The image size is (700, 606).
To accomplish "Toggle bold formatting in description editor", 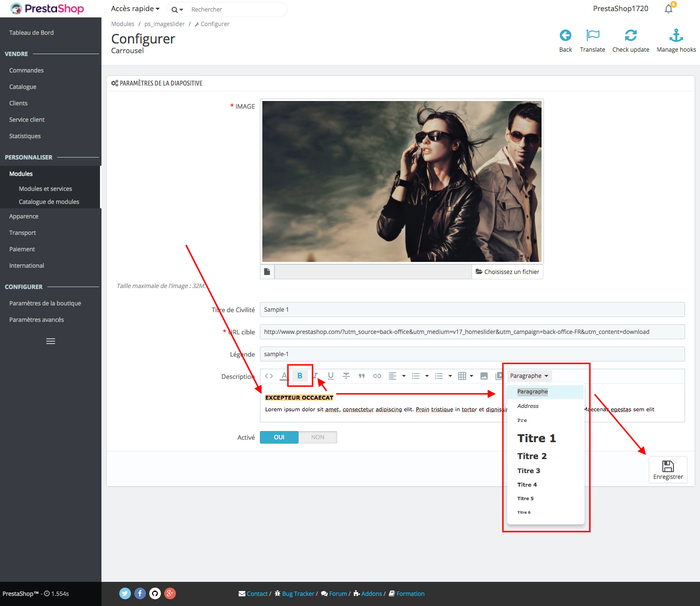I will [x=300, y=376].
